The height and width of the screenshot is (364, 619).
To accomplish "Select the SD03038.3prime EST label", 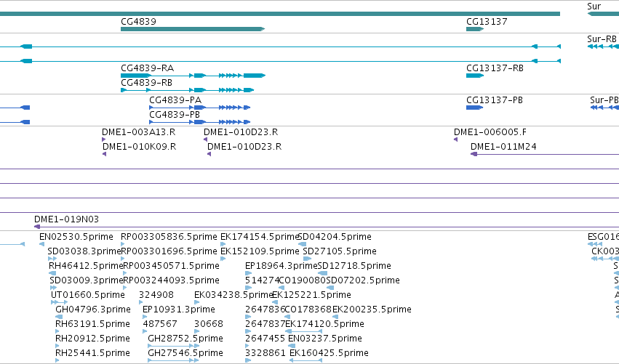I will coord(84,251).
